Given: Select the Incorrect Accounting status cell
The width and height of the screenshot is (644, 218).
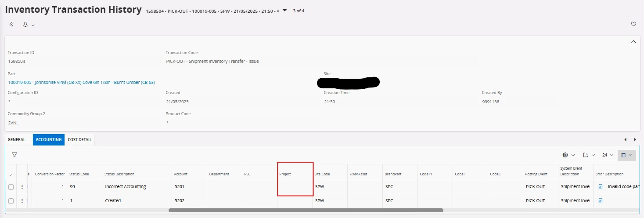Looking at the screenshot, I should point(126,187).
